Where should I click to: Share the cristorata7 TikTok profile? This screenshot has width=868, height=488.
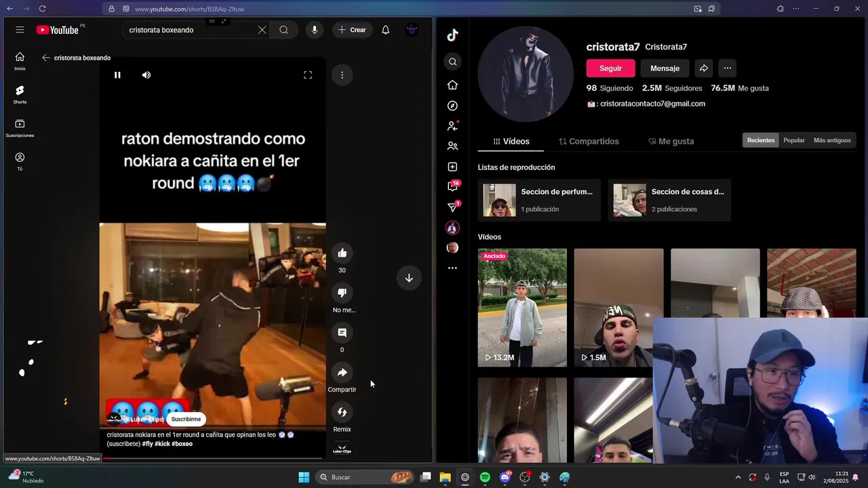(704, 68)
